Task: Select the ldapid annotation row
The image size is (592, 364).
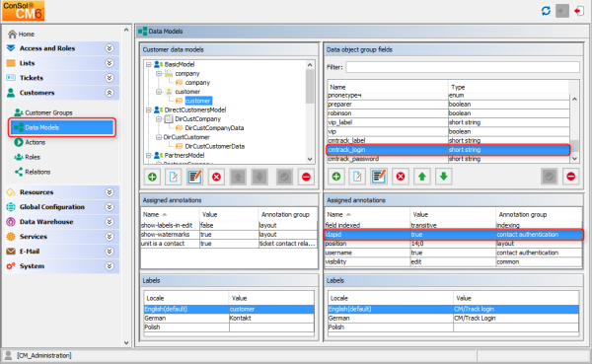Action: [x=454, y=235]
